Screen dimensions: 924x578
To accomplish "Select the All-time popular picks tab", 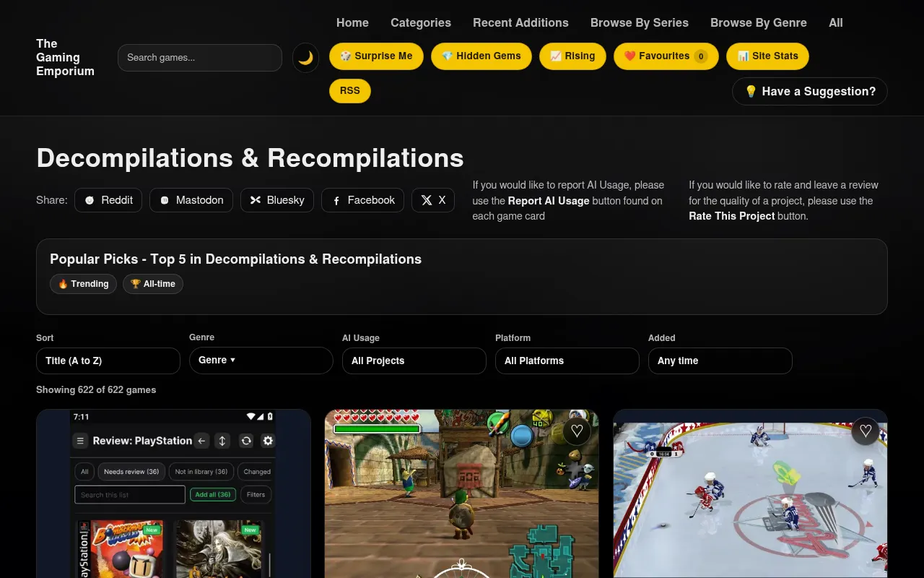I will pyautogui.click(x=153, y=284).
